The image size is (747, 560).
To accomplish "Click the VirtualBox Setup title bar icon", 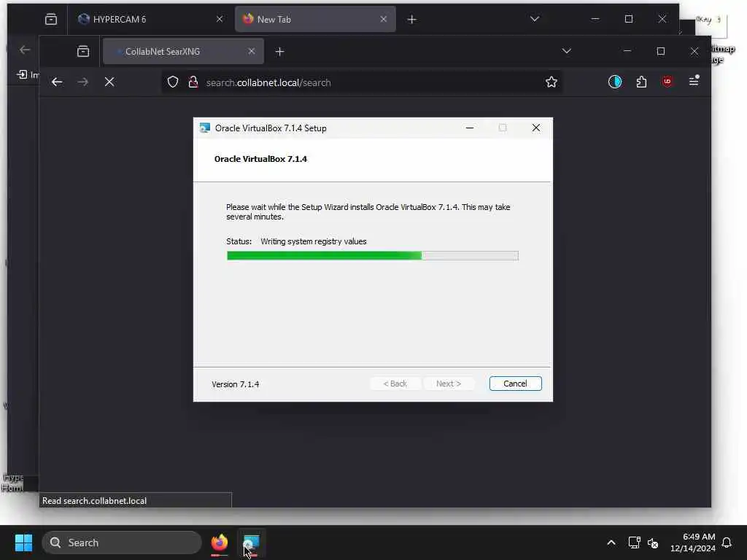I will [205, 128].
